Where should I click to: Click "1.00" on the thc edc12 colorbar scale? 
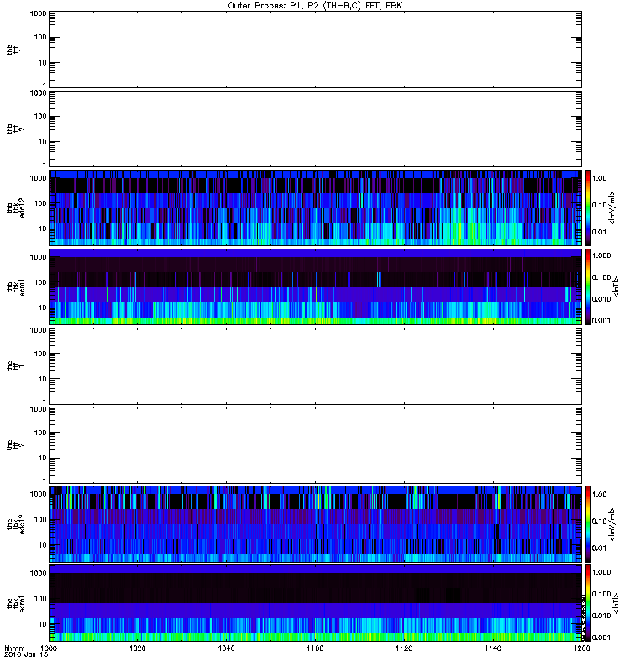(600, 495)
